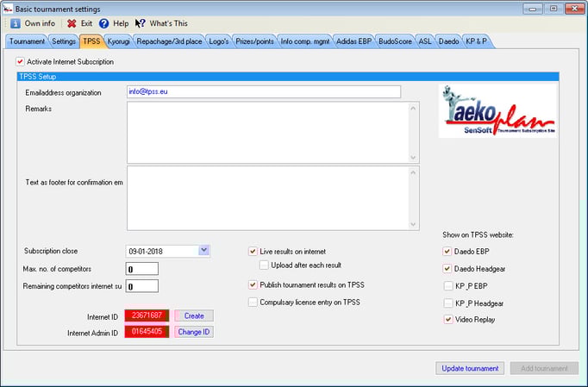Switch to the Prizes/points tab

pos(254,41)
